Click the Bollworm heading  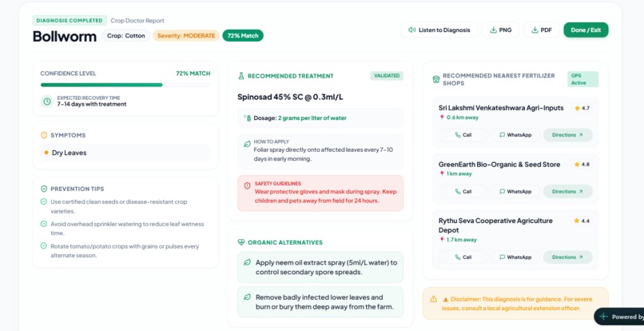pos(65,36)
